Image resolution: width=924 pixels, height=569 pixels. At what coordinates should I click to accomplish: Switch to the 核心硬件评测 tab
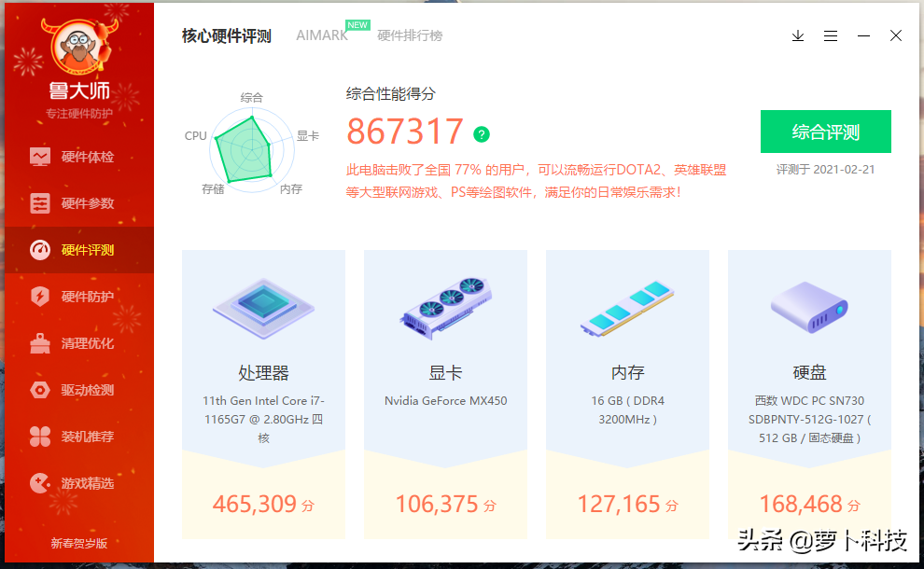point(226,36)
